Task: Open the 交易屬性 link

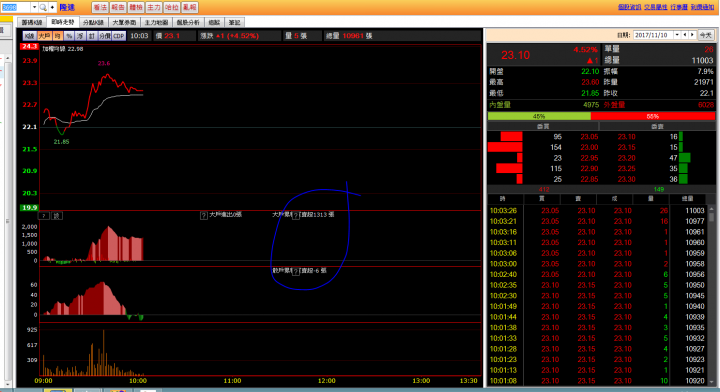Action: [x=655, y=7]
